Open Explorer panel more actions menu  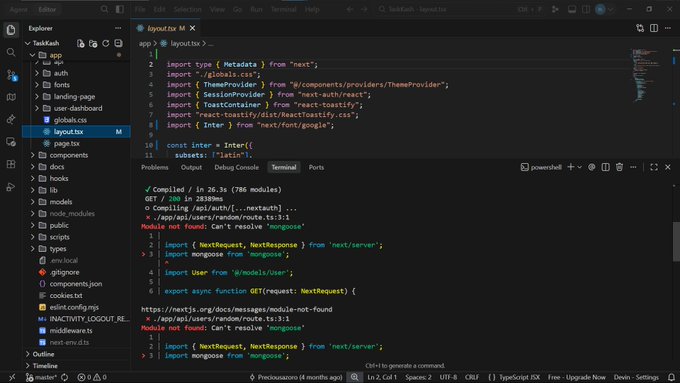click(x=118, y=28)
